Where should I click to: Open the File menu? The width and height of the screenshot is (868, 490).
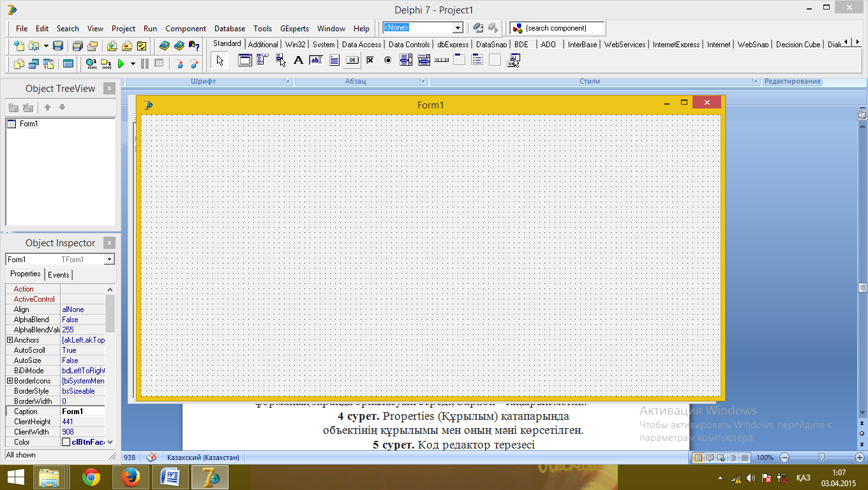click(22, 29)
